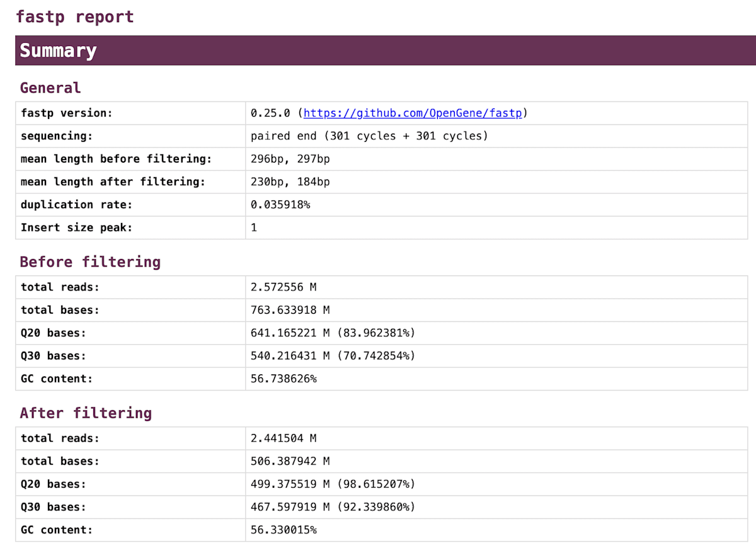Viewport: 756px width, 552px height.
Task: Click the '56.330015%' GC content value
Action: coord(283,530)
